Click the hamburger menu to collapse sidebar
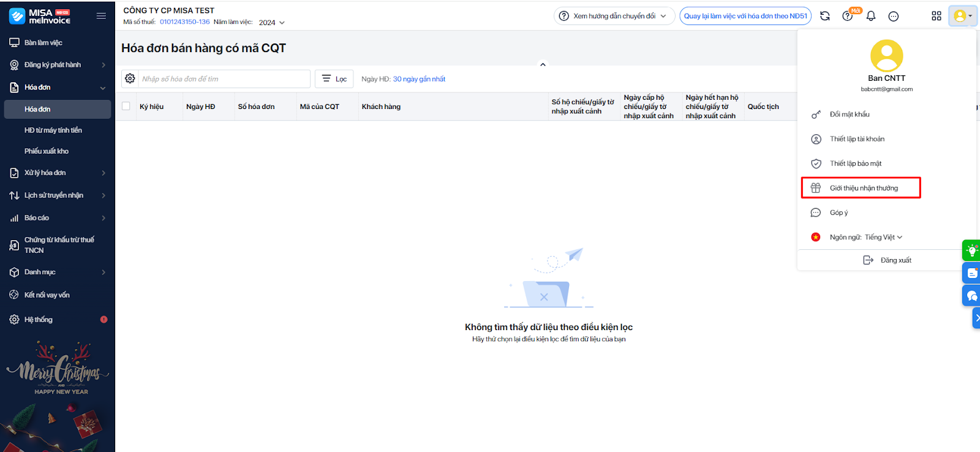This screenshot has width=980, height=452. point(101,16)
